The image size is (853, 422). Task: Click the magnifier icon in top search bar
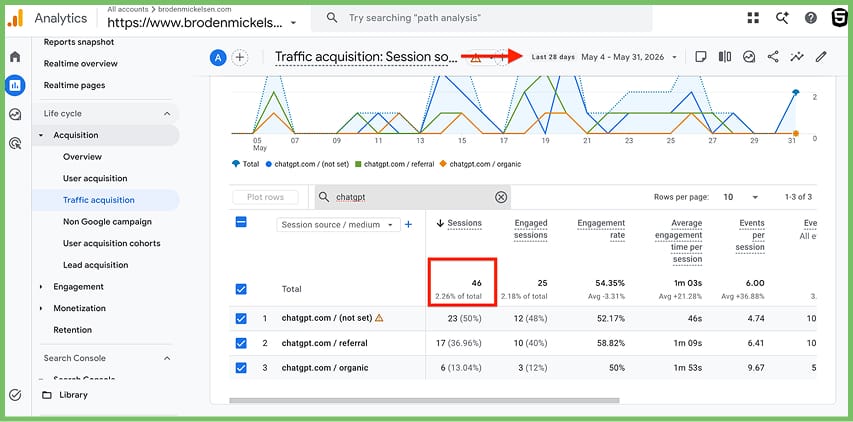[x=332, y=18]
